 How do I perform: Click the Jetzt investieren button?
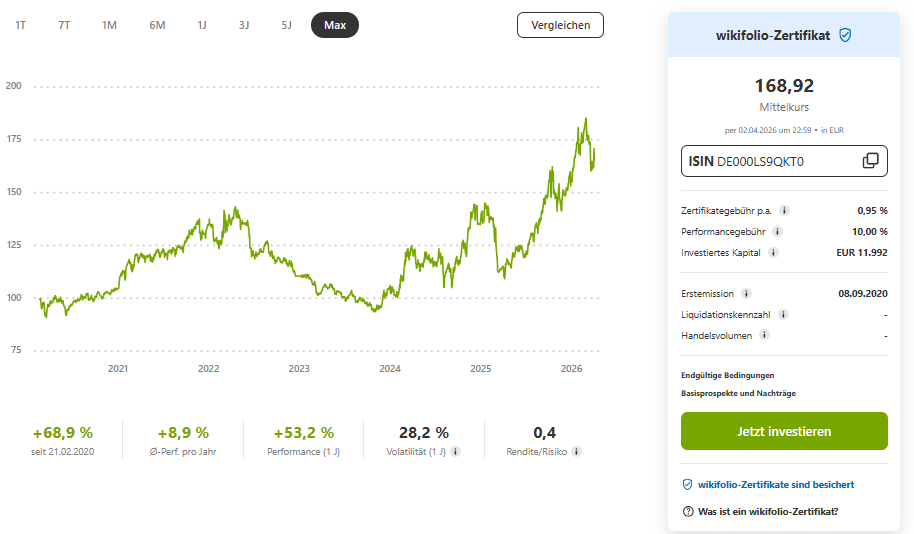click(x=784, y=432)
